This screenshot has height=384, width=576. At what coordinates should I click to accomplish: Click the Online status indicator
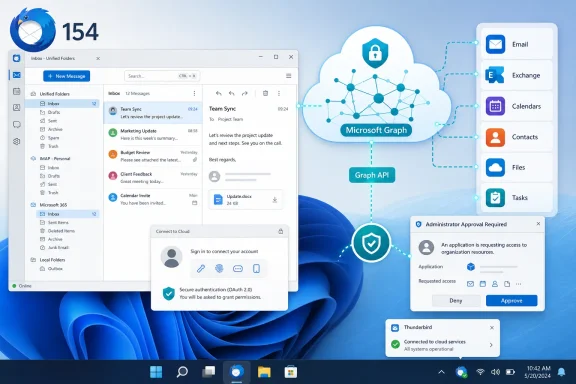point(22,286)
